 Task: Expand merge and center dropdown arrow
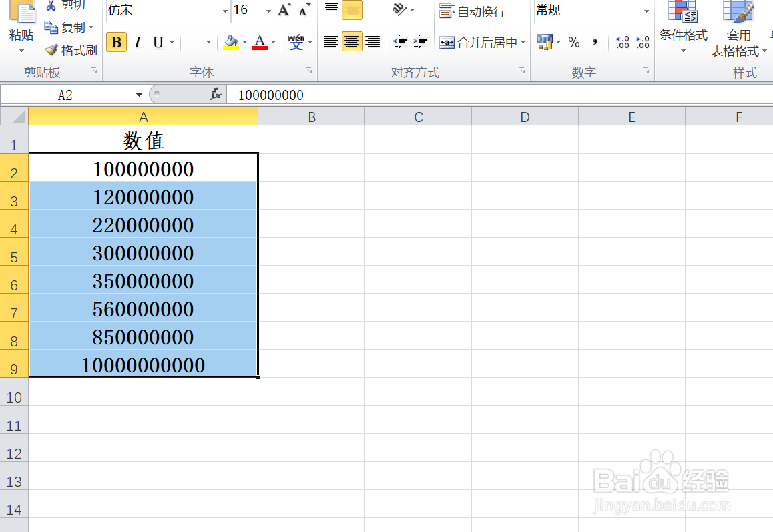523,43
